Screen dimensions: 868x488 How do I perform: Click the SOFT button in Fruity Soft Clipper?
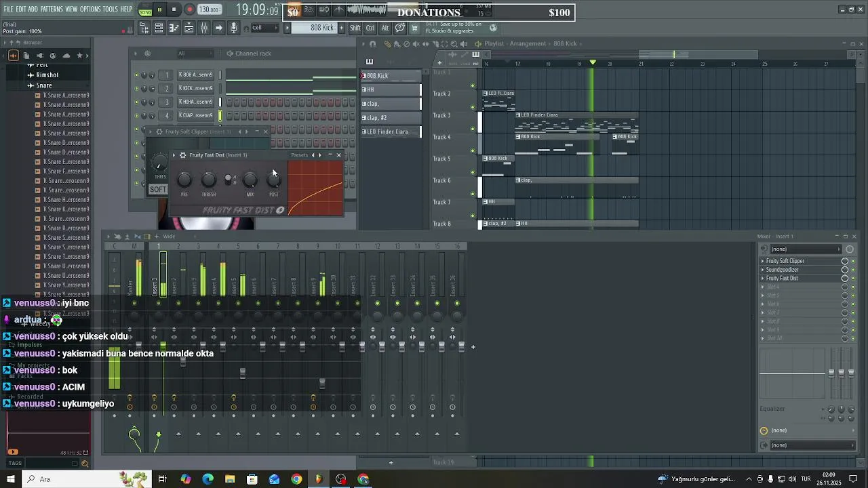[158, 189]
